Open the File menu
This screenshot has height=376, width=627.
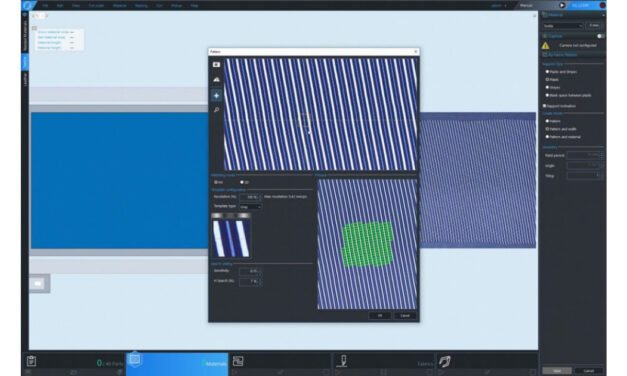(x=45, y=6)
